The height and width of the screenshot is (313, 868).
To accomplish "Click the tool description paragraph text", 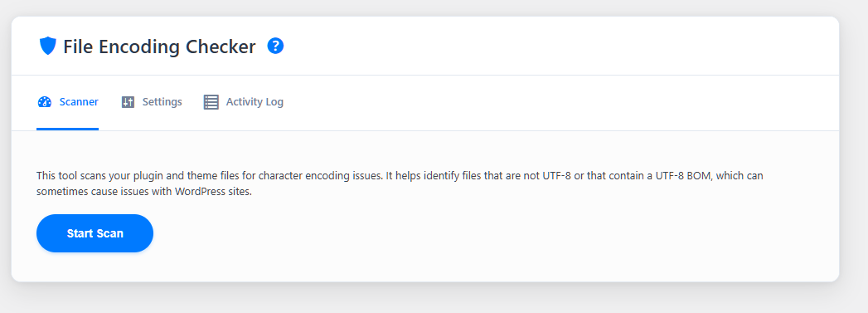I will [x=400, y=184].
